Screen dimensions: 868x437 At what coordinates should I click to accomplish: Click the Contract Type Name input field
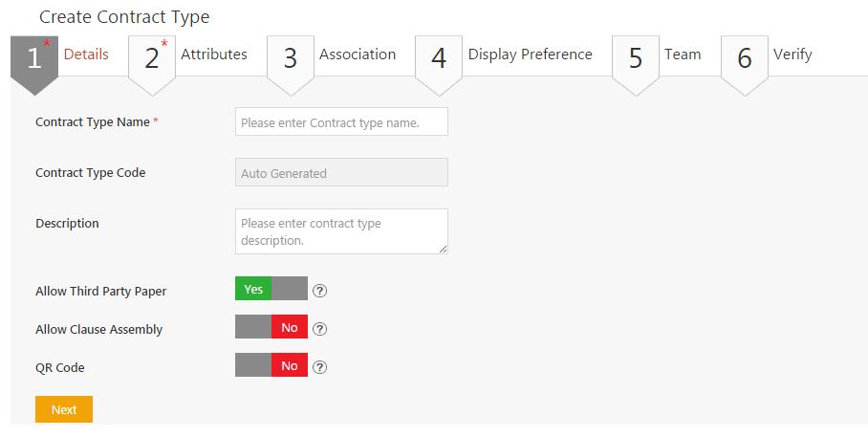tap(341, 122)
